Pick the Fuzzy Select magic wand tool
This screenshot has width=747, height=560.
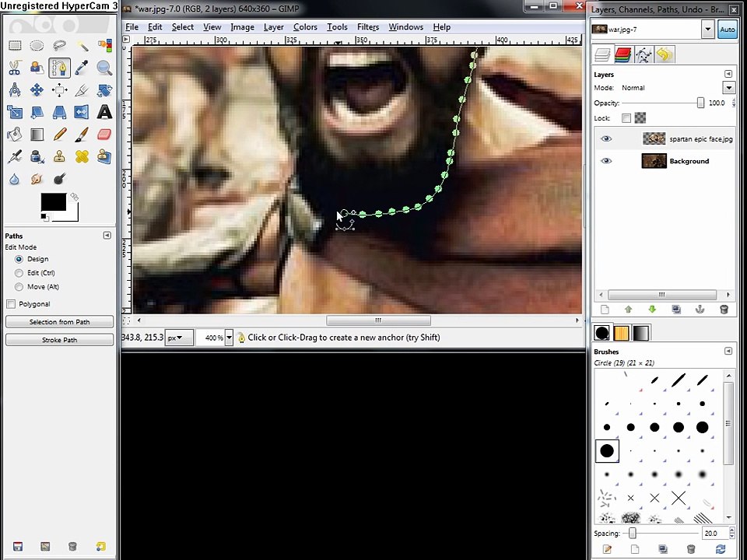(82, 46)
